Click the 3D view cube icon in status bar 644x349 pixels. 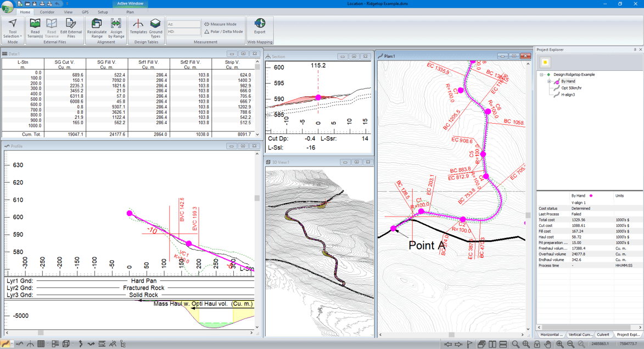pyautogui.click(x=66, y=344)
